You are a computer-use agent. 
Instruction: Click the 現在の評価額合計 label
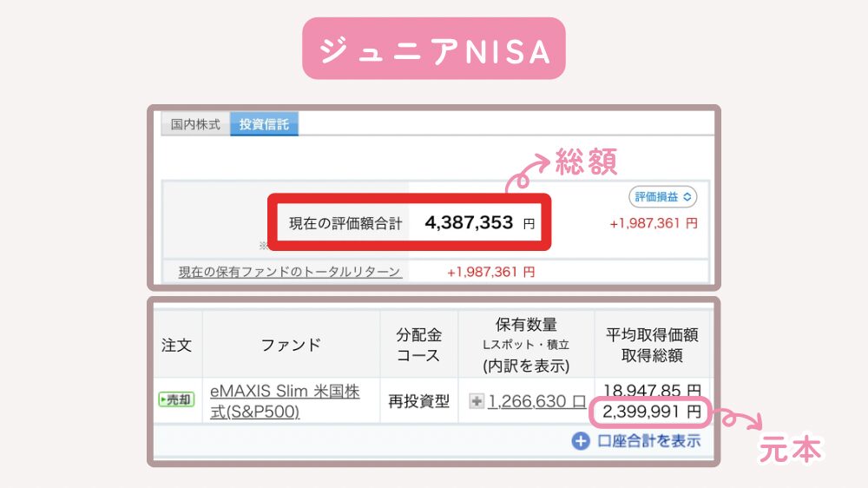tap(345, 223)
